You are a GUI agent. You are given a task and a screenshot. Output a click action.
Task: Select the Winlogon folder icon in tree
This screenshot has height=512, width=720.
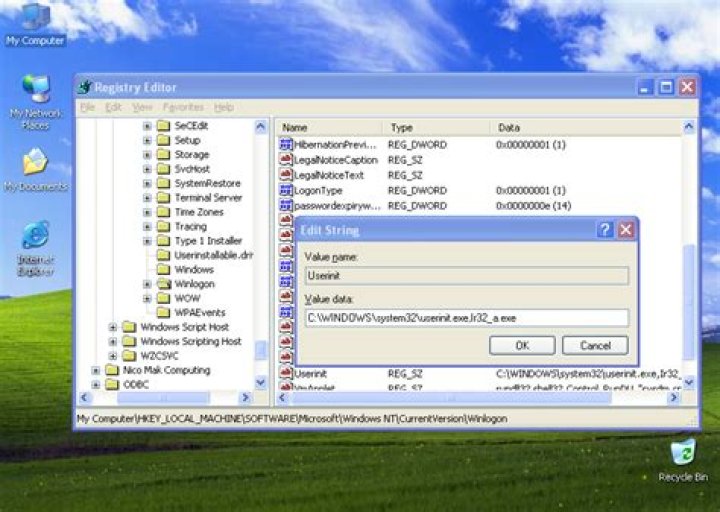163,284
